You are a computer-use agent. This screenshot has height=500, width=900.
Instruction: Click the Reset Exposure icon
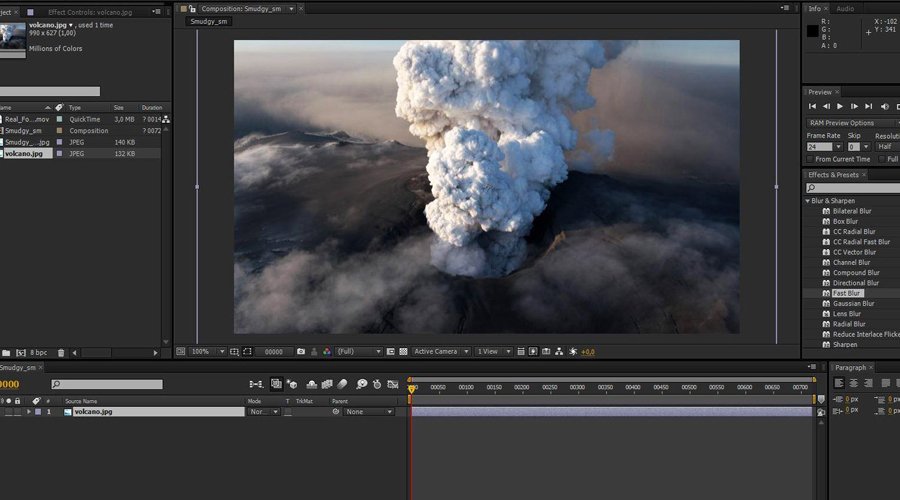(573, 351)
